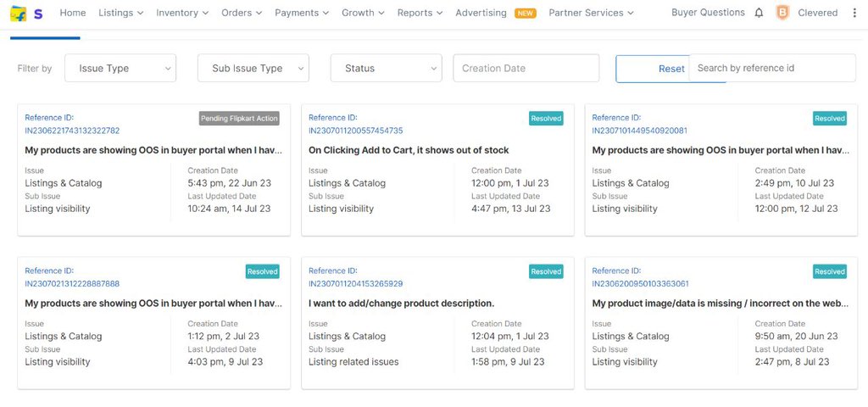Viewport: 868px width, 407px height.
Task: Open 'My product image/data is missing' ticket
Action: (x=721, y=304)
